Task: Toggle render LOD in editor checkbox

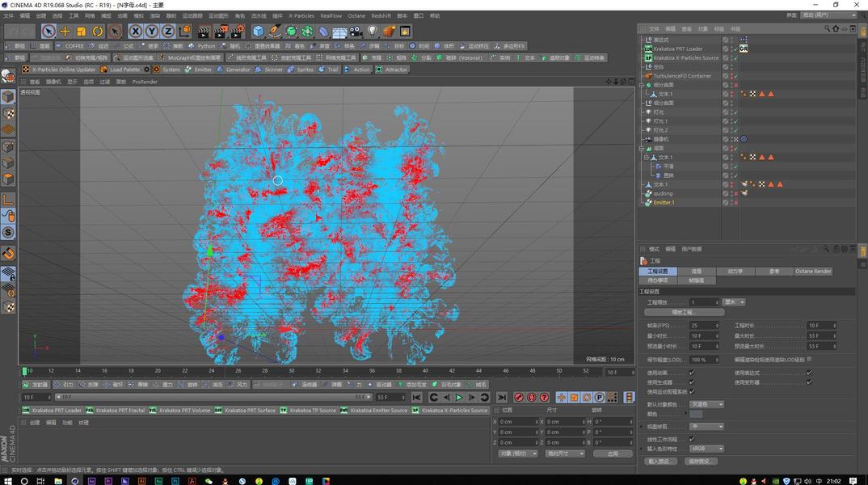Action: (809, 360)
